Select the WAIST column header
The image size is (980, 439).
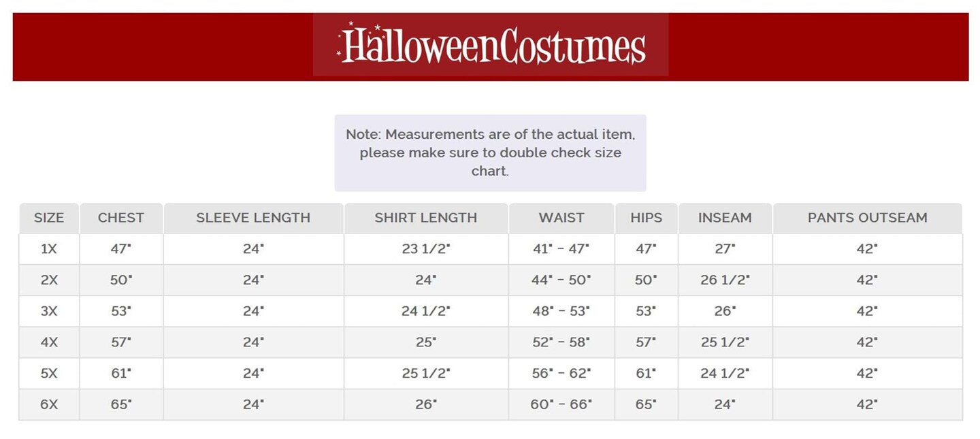561,218
